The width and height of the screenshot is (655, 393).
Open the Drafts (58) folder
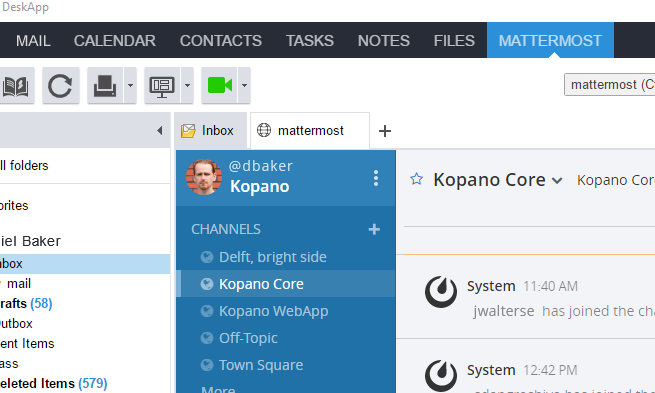(26, 304)
